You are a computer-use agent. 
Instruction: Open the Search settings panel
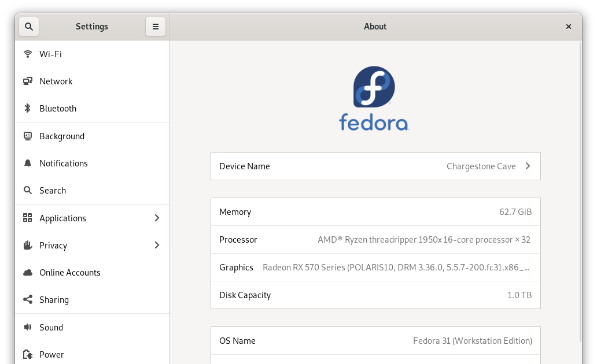92,190
